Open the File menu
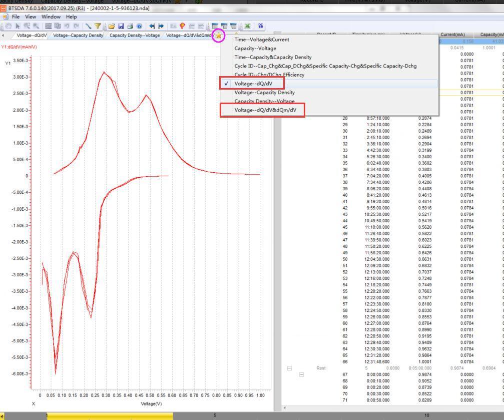 click(x=16, y=17)
